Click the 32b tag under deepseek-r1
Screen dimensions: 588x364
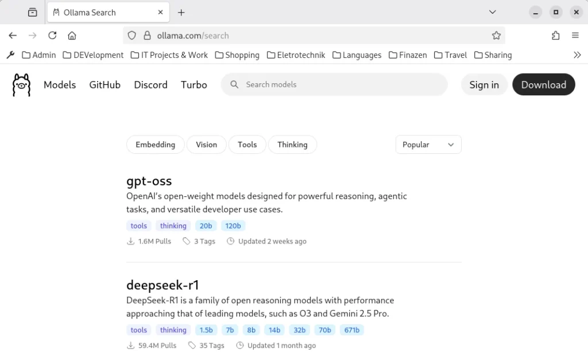pos(299,330)
